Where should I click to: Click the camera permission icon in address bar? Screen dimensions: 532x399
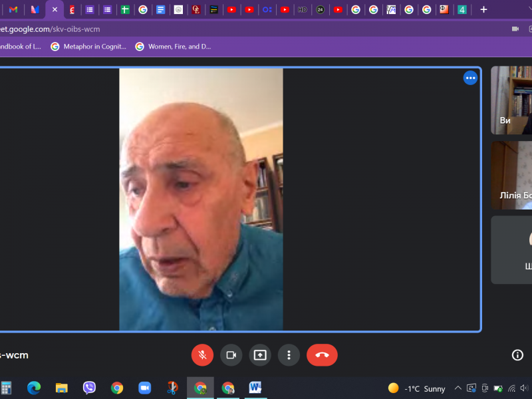[x=515, y=29]
